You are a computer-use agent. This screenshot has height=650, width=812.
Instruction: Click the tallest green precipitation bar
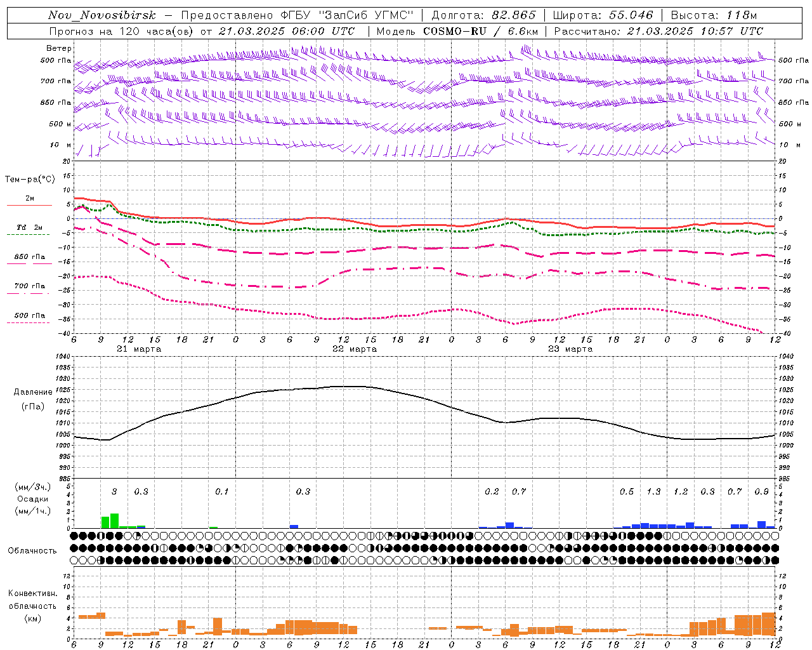point(114,521)
